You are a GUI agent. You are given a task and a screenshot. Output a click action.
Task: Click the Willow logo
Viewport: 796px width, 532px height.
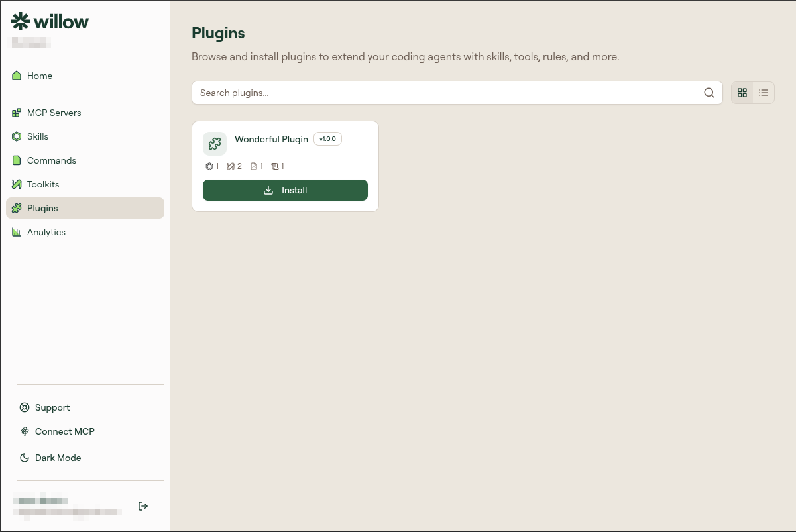click(50, 21)
